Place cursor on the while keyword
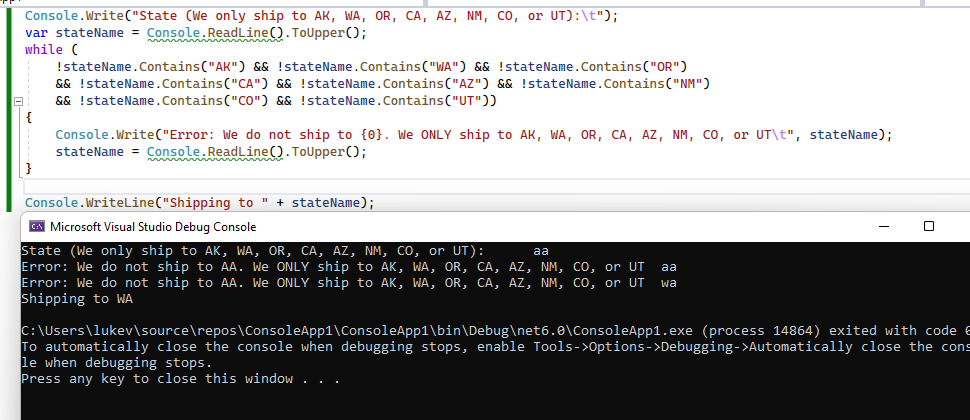Viewport: 970px width, 420px height. point(44,49)
